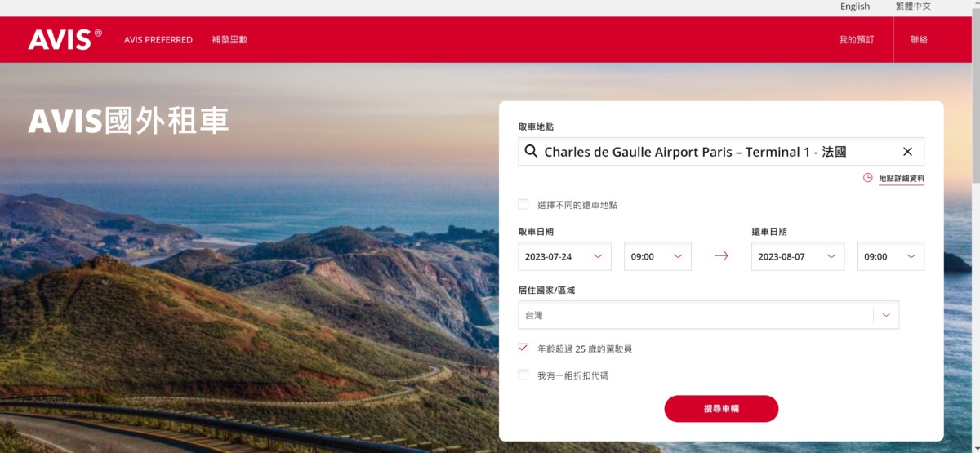The image size is (980, 453).
Task: Open the return time 09:00 dropdown
Action: pos(891,256)
